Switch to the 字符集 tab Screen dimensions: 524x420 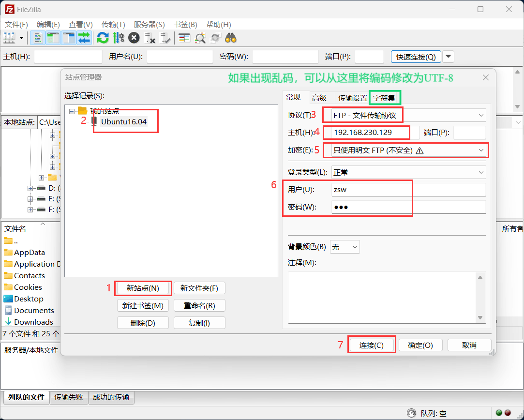[384, 98]
